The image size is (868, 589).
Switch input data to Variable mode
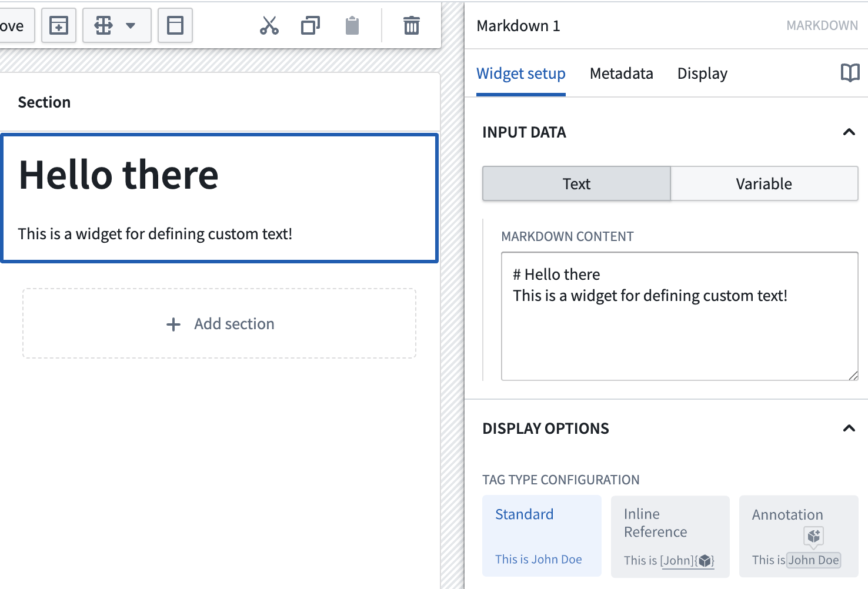(x=764, y=183)
